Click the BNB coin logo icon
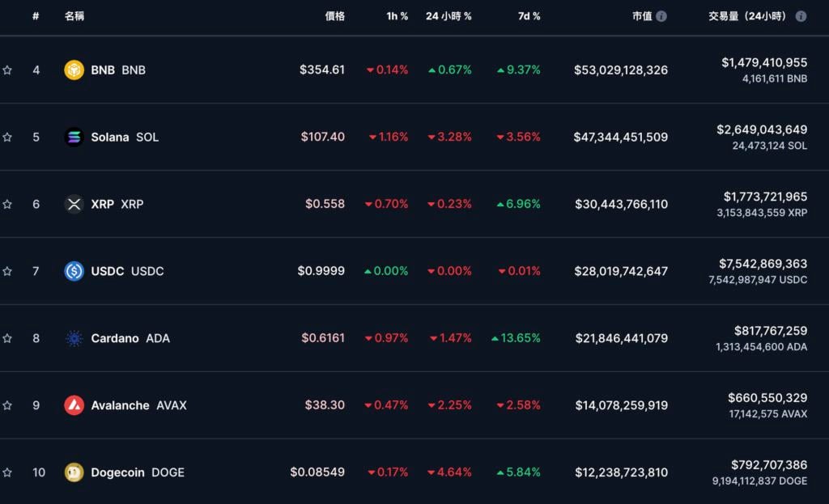Image resolution: width=829 pixels, height=504 pixels. pos(74,70)
